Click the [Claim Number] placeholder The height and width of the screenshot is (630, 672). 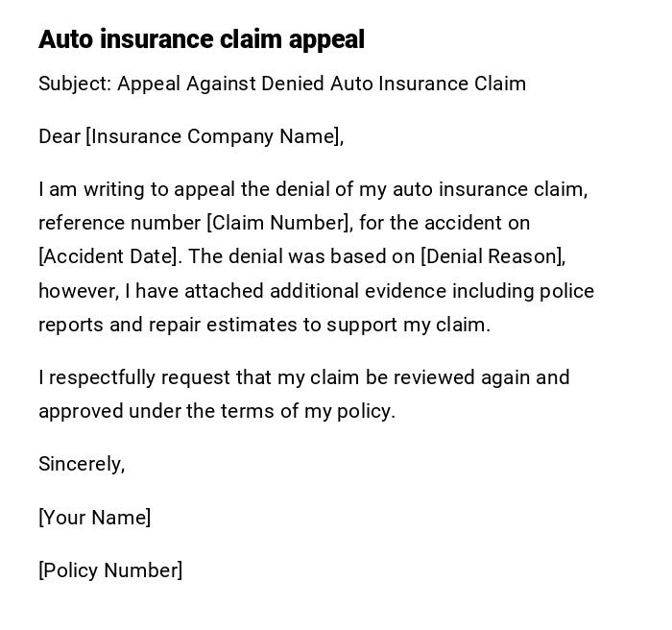pyautogui.click(x=279, y=223)
